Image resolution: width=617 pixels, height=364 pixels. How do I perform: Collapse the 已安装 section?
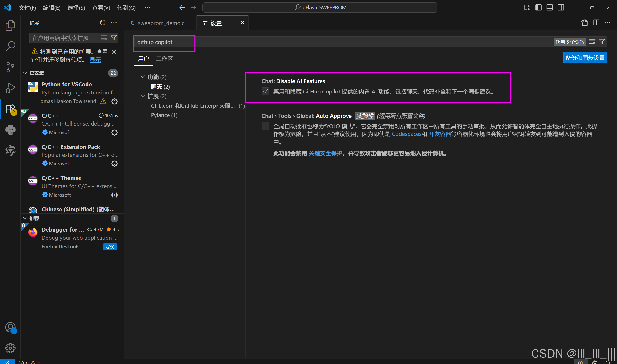(25, 73)
